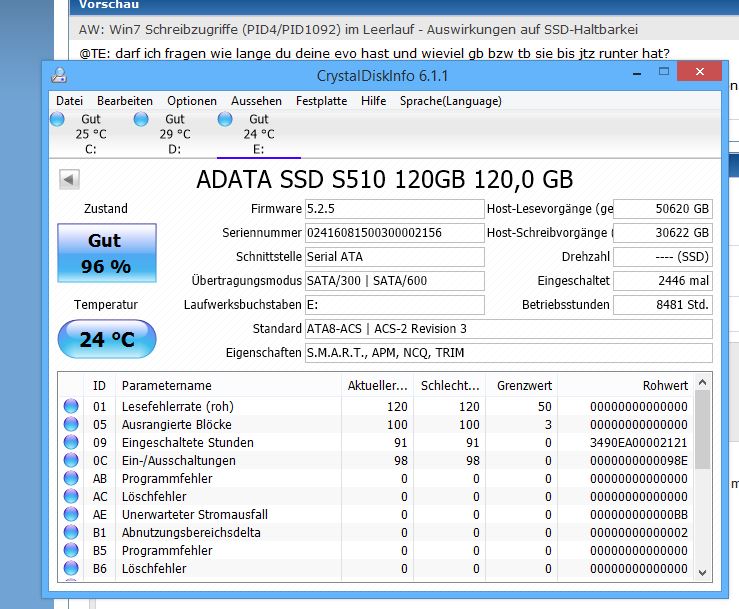Viewport: 739px width, 609px height.
Task: Open the Optionen menu
Action: (192, 101)
